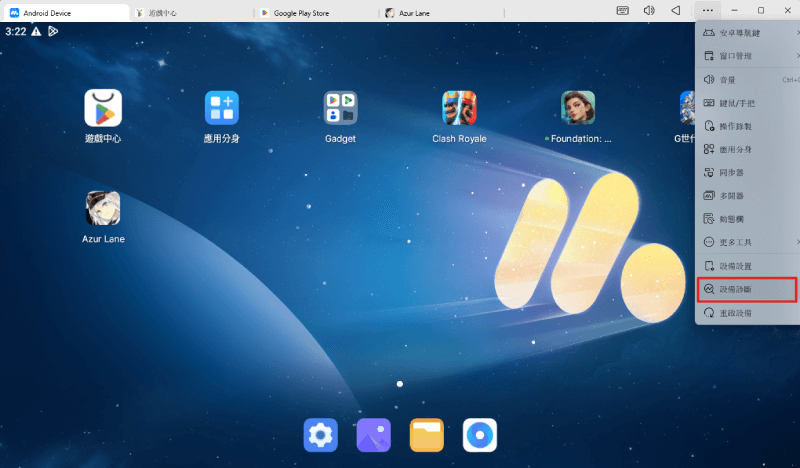The height and width of the screenshot is (468, 800).
Task: Expand the 窗口管理 submenu
Action: 748,56
